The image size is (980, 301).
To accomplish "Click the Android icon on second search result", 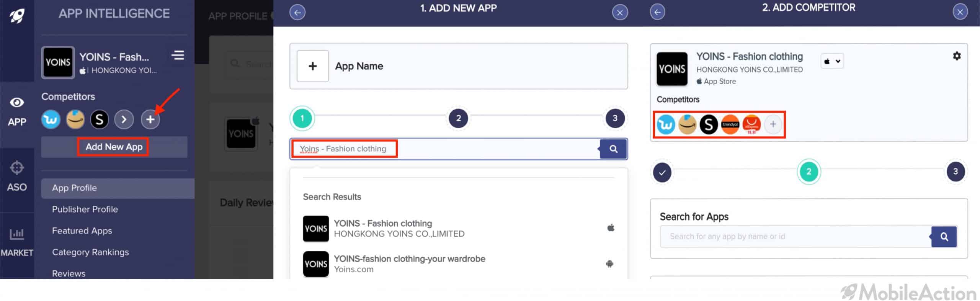I will pyautogui.click(x=610, y=264).
